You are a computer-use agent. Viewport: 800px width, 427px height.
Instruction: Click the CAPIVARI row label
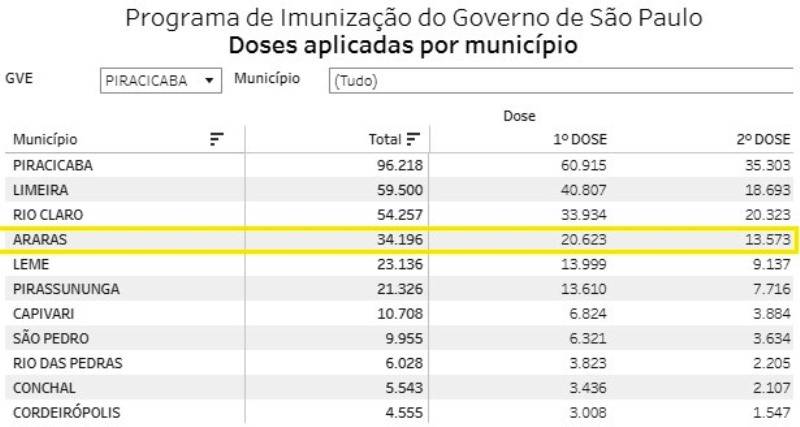(x=46, y=314)
